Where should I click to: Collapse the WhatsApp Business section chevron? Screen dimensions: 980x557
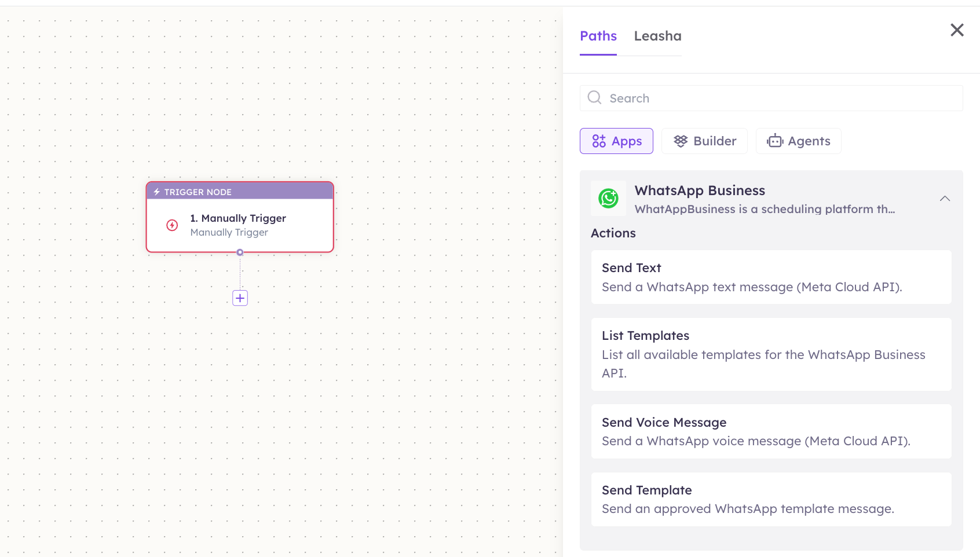[945, 199]
